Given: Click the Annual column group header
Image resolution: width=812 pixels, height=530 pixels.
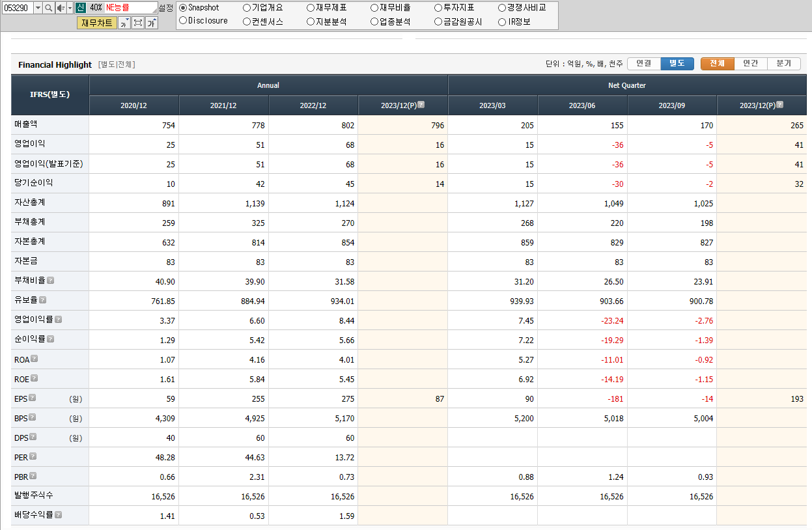Looking at the screenshot, I should pyautogui.click(x=268, y=85).
